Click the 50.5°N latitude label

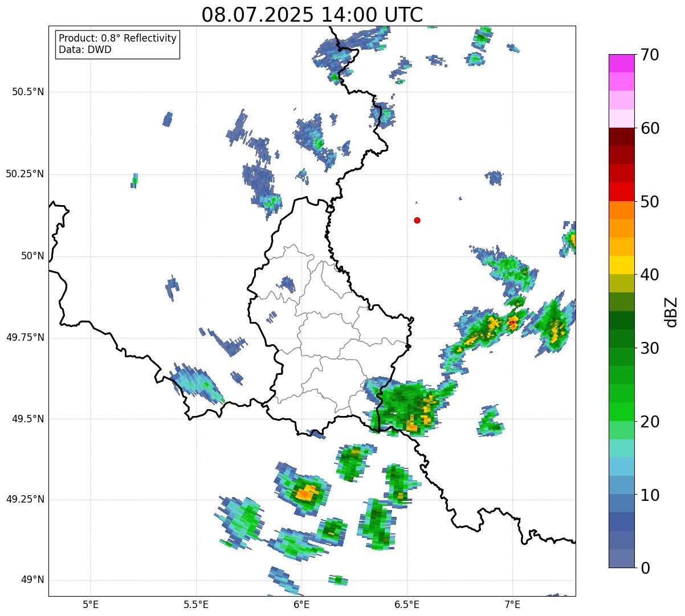[28, 92]
